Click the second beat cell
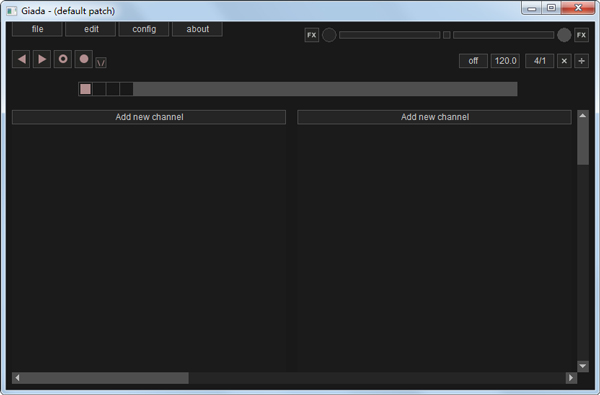The height and width of the screenshot is (395, 600). (x=99, y=89)
